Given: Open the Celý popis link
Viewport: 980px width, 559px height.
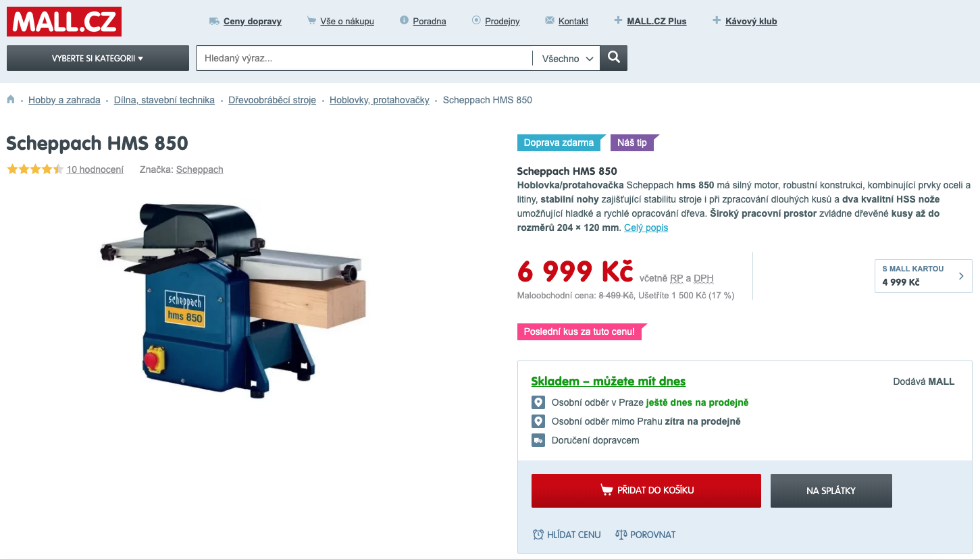Looking at the screenshot, I should 646,228.
